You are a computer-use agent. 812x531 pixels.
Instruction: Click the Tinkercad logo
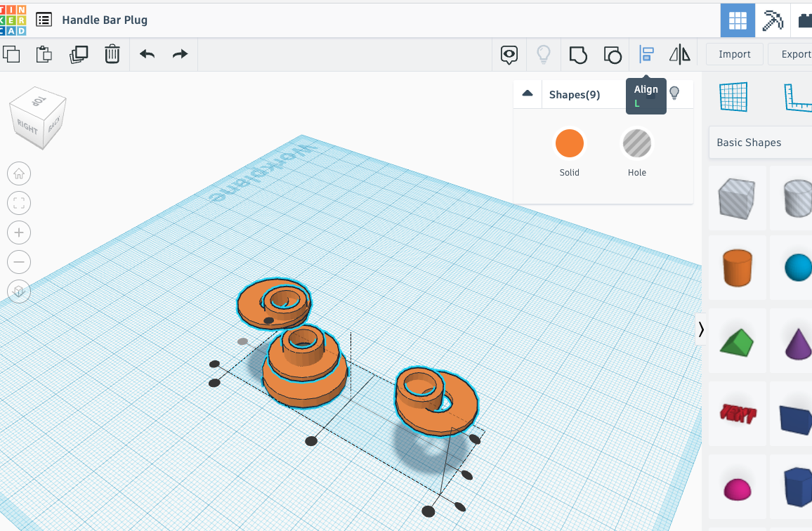[13, 20]
